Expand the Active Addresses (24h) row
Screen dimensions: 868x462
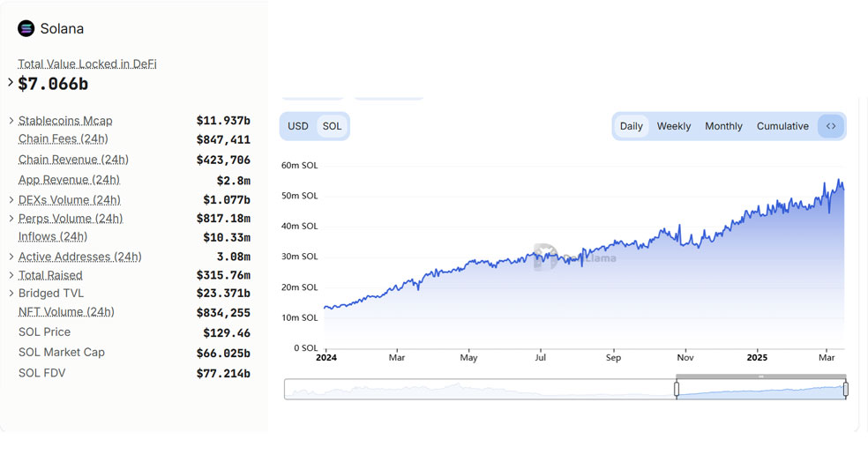[11, 257]
